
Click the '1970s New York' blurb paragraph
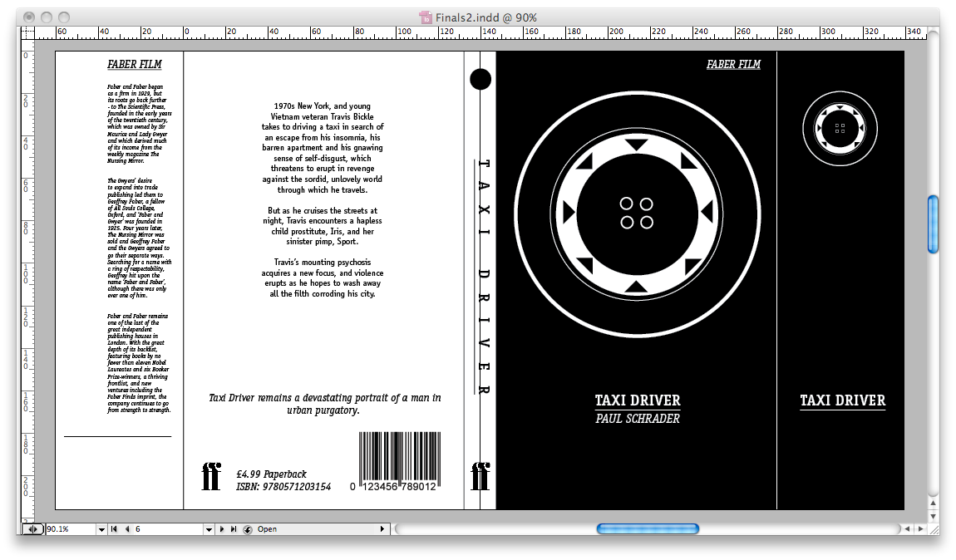[323, 148]
